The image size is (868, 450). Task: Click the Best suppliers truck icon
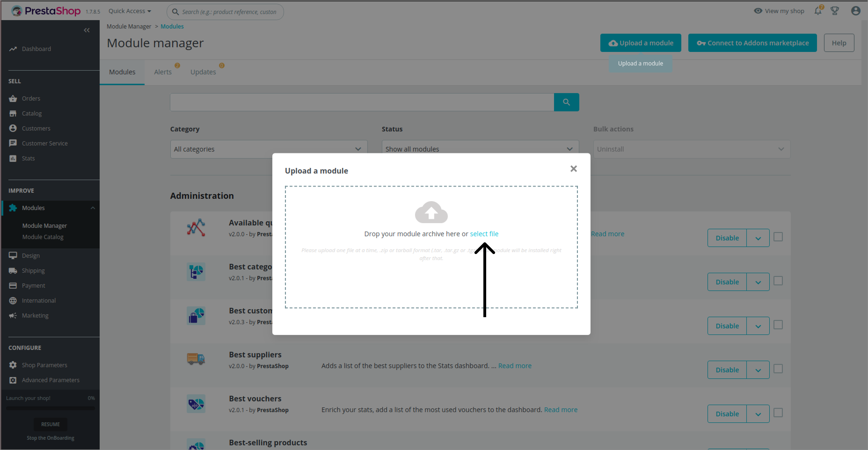(x=196, y=359)
